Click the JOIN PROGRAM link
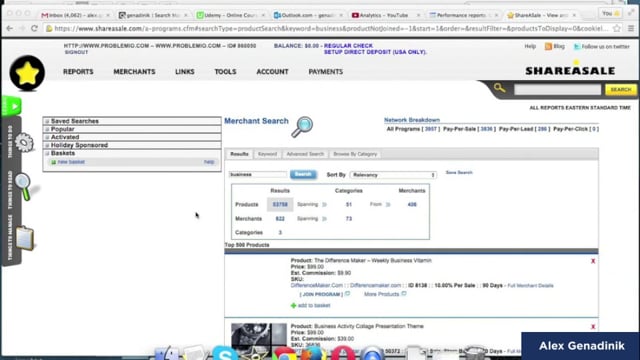 point(321,294)
